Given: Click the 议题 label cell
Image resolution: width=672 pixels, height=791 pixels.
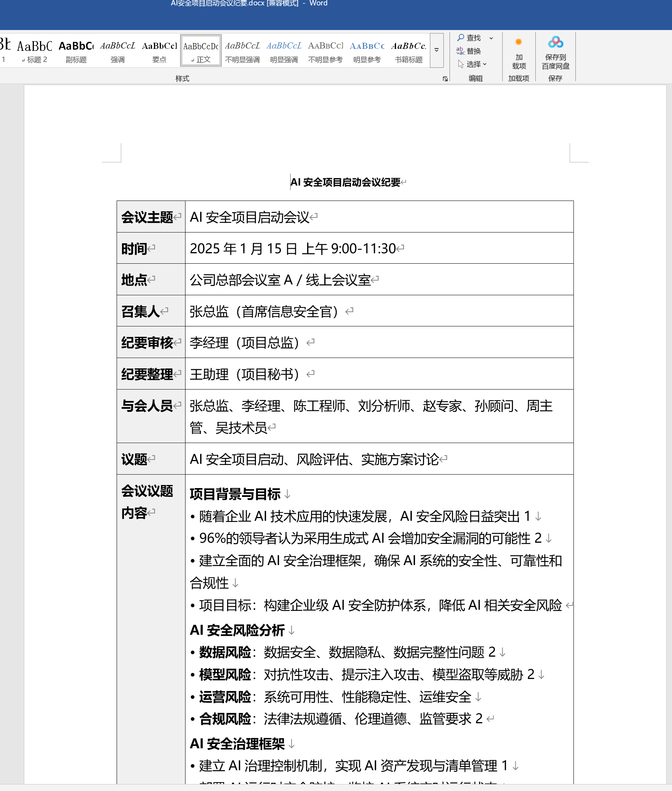Looking at the screenshot, I should tap(151, 459).
